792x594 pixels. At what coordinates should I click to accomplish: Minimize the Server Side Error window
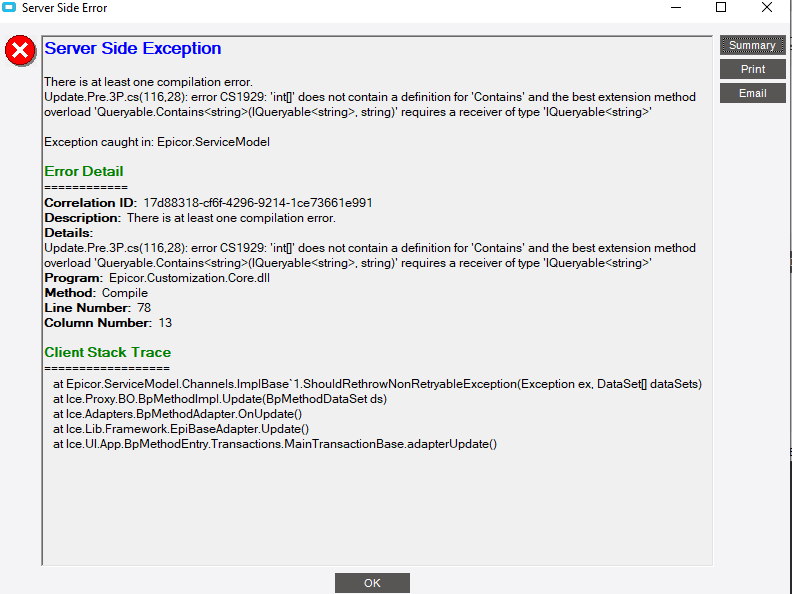point(676,8)
